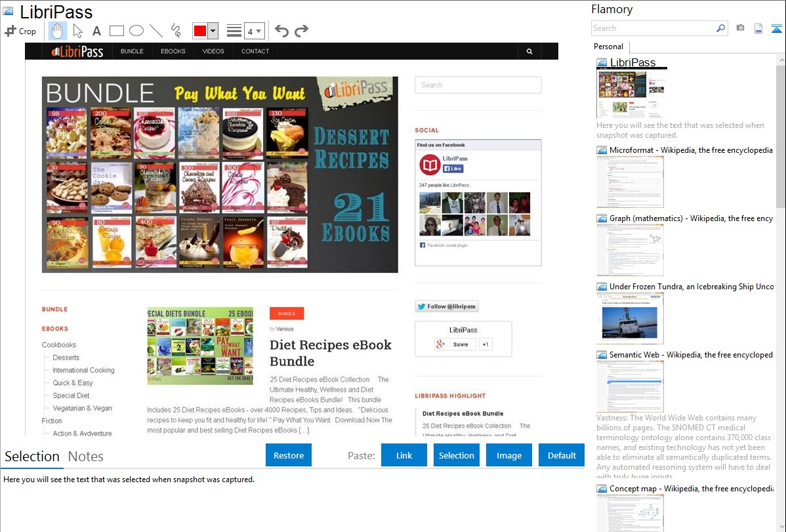Open the Semantic Web snapshot thumbnail
Screen dimensions: 786x532
click(630, 386)
